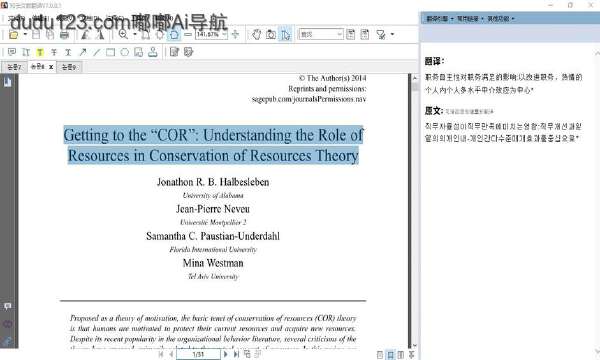Click the print icon in the toolbar
Screen dimensions: 600x360
(x=64, y=35)
